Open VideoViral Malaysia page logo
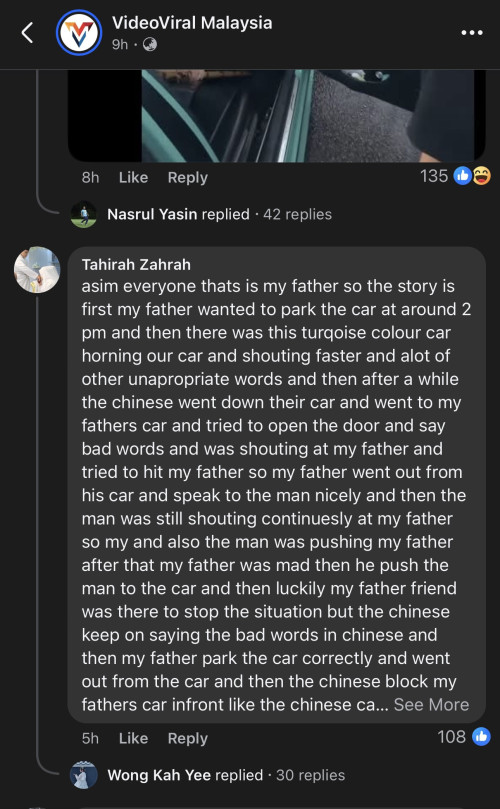 tap(79, 33)
